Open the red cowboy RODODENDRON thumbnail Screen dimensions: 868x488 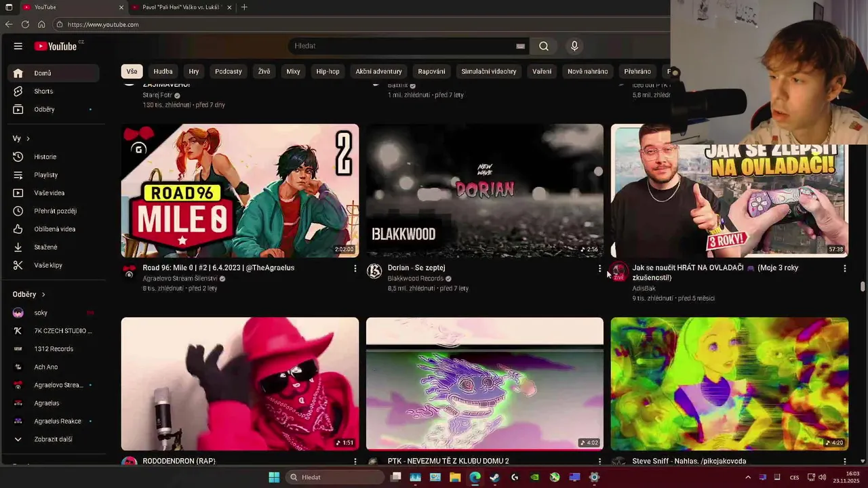(x=240, y=384)
